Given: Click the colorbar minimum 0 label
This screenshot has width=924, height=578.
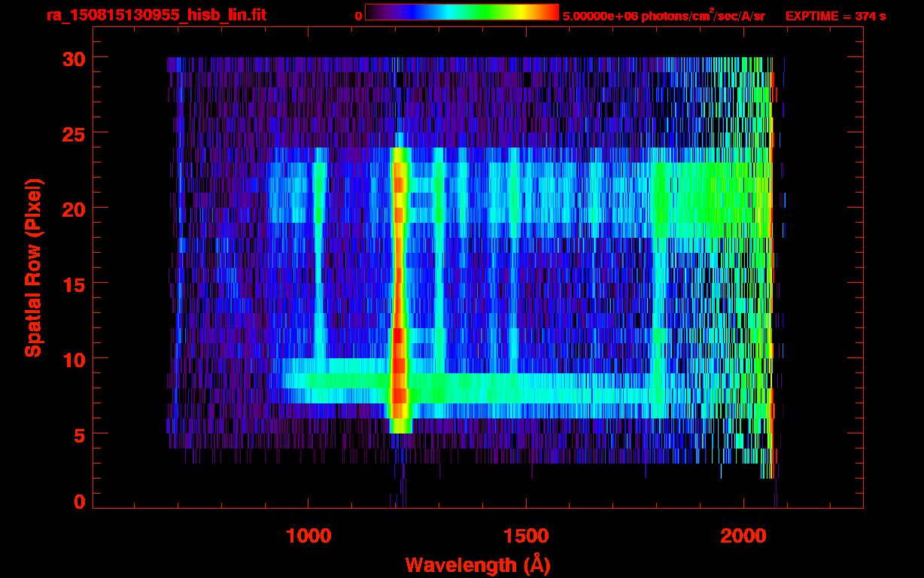Looking at the screenshot, I should [359, 16].
